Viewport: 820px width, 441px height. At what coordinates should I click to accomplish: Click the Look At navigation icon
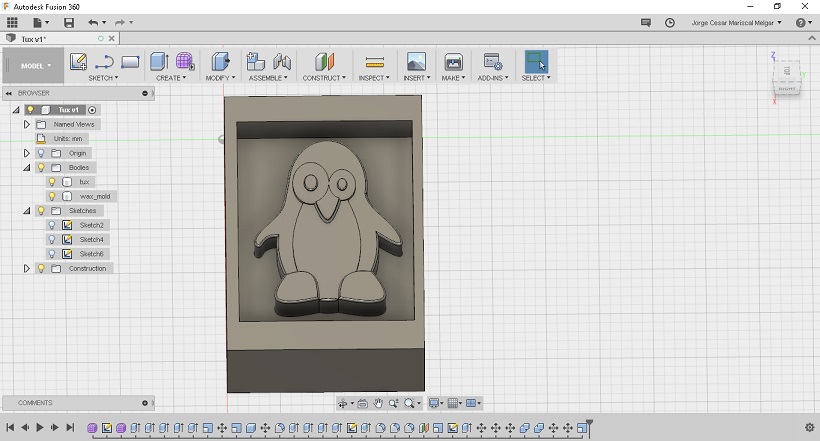pyautogui.click(x=362, y=403)
